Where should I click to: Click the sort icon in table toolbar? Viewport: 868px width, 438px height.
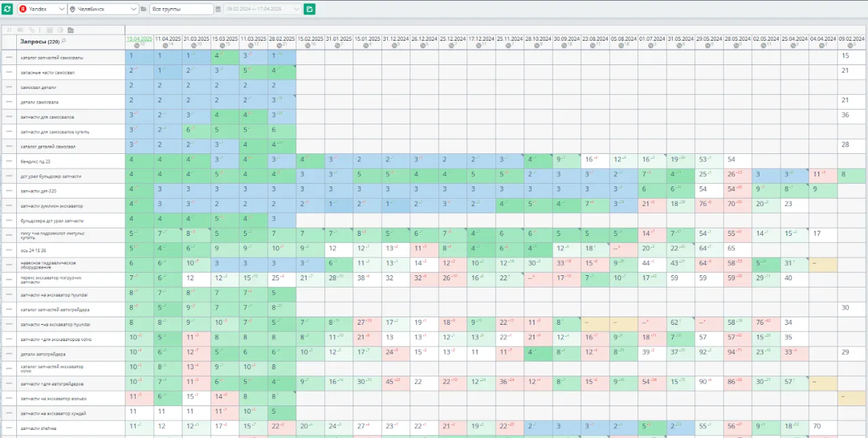(x=9, y=31)
